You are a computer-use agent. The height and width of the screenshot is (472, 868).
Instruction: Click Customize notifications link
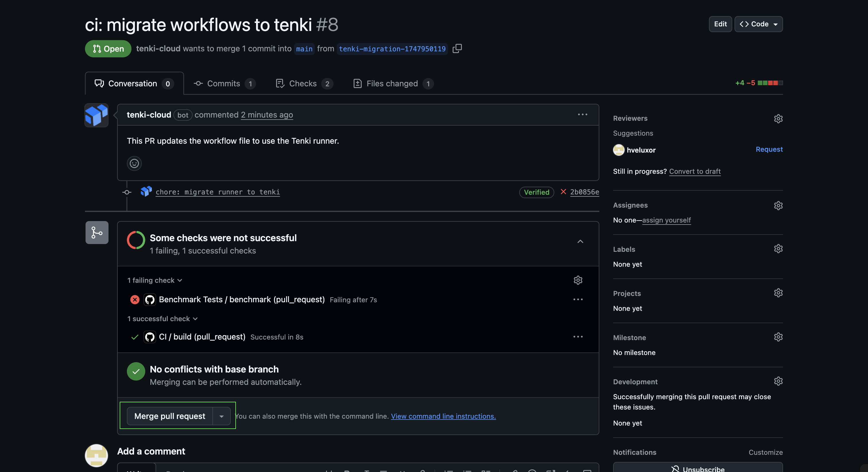[766, 452]
